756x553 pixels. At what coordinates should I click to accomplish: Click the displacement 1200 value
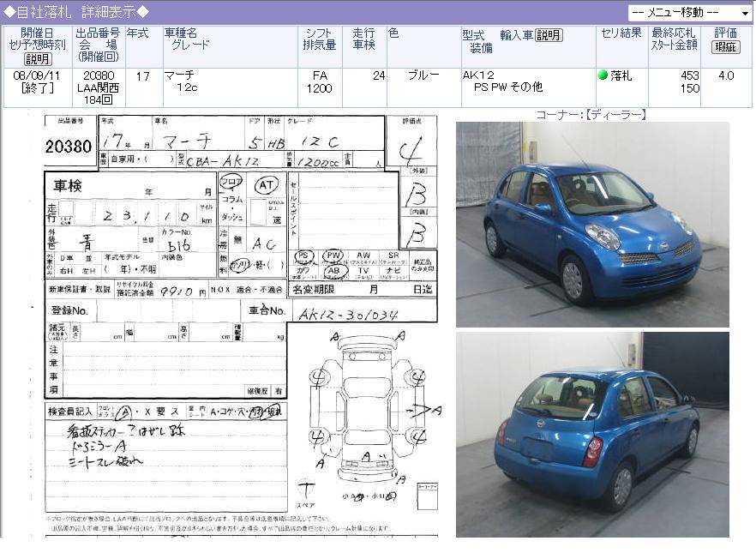(x=319, y=88)
